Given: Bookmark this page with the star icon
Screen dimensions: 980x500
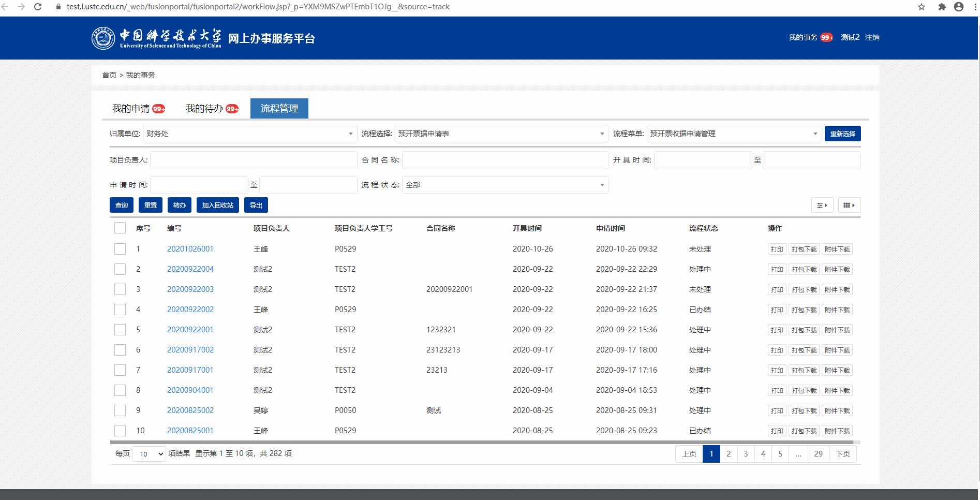Looking at the screenshot, I should tap(922, 7).
